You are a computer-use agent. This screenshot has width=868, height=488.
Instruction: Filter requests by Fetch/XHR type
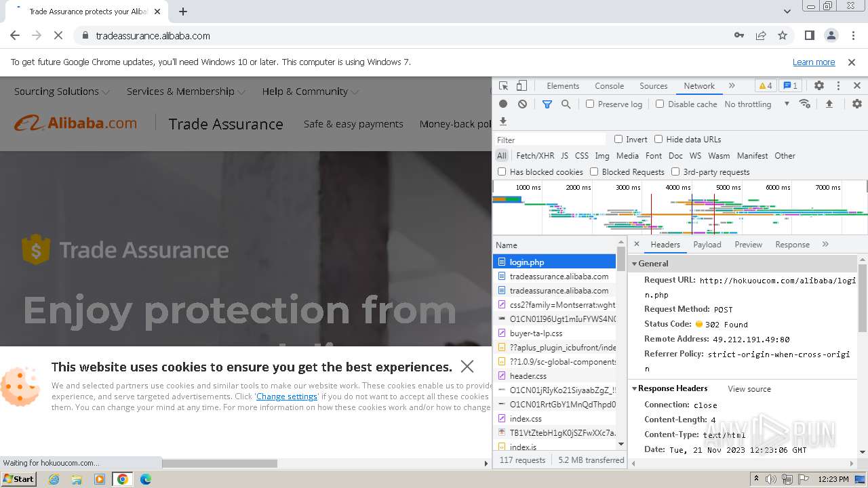(x=535, y=156)
